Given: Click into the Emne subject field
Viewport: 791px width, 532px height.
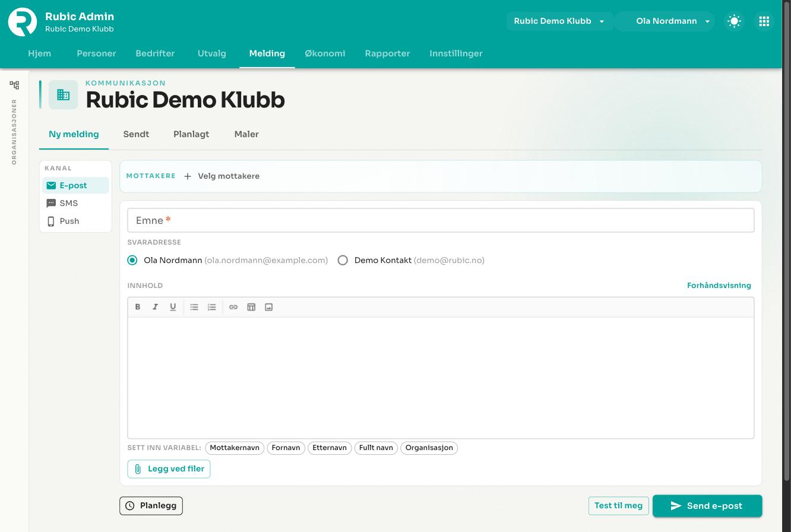Looking at the screenshot, I should [x=441, y=220].
